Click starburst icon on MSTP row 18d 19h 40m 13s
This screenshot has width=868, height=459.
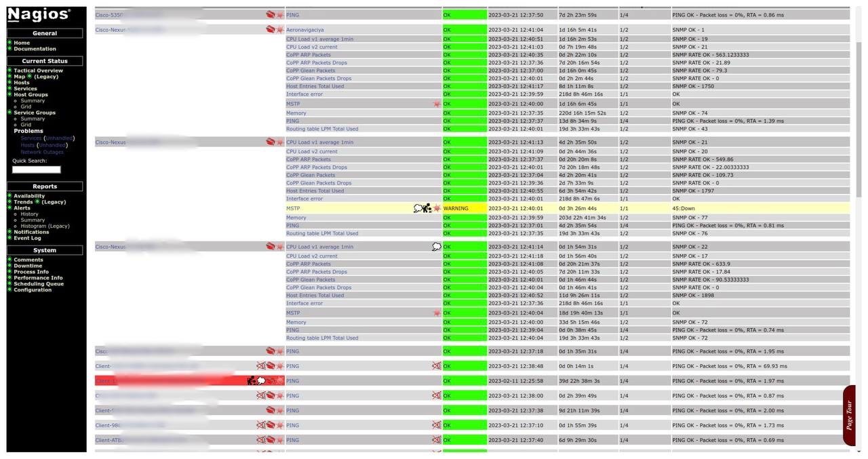point(437,313)
